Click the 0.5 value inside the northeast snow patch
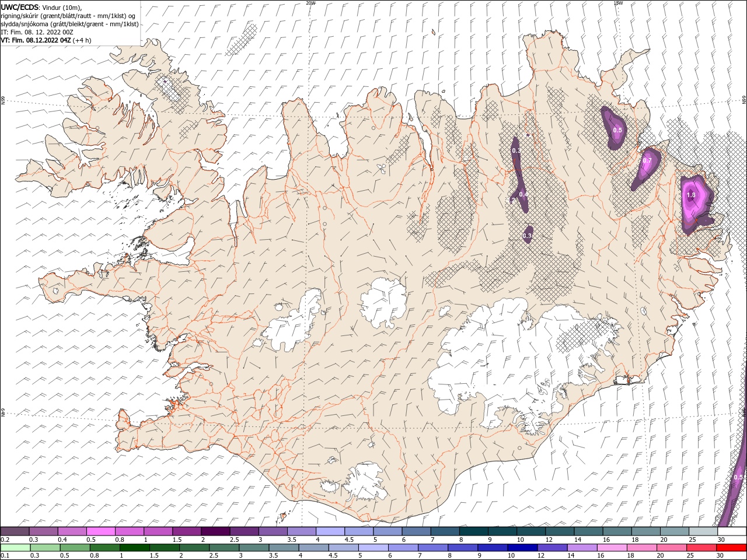 click(617, 130)
